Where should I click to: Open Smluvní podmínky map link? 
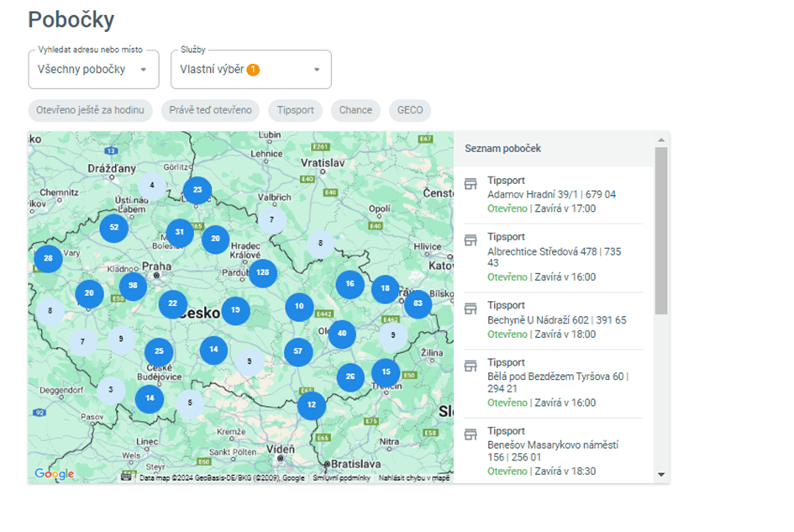341,477
